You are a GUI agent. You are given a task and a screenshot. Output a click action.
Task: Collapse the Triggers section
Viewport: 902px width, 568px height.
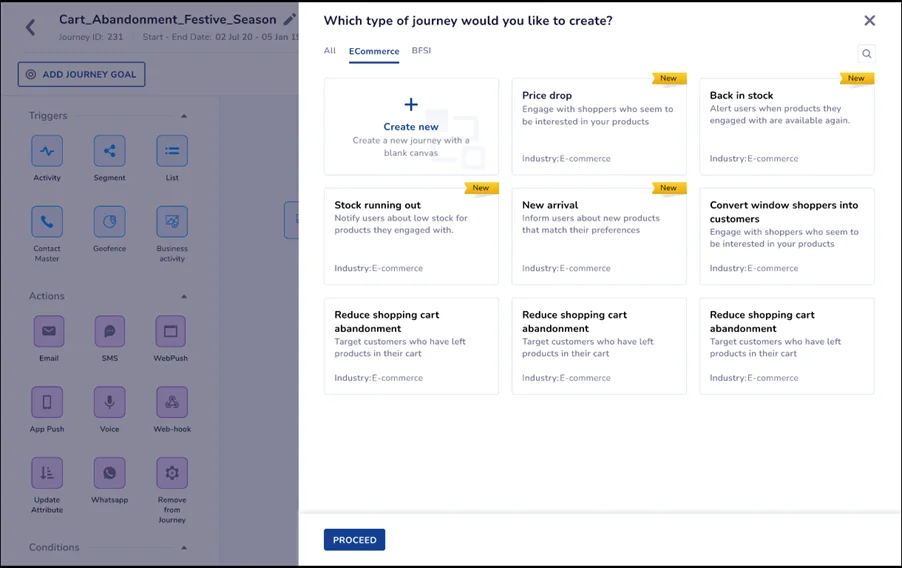pos(184,116)
